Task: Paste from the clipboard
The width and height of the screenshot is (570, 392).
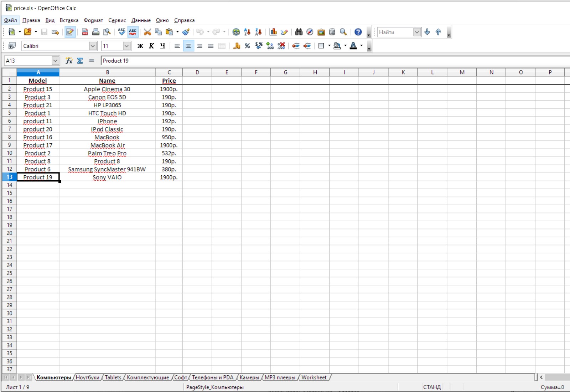Action: (x=169, y=32)
